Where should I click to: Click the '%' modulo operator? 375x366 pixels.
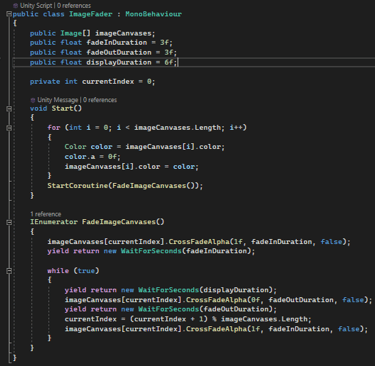214,319
